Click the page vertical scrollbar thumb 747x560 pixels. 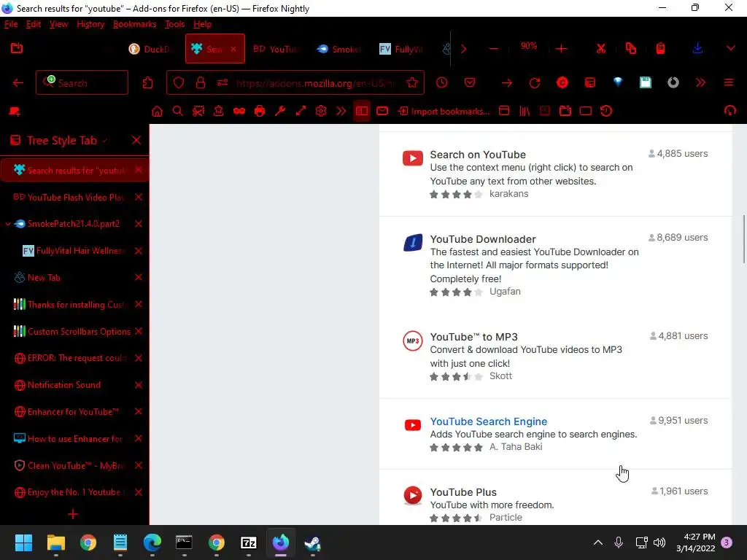point(743,238)
